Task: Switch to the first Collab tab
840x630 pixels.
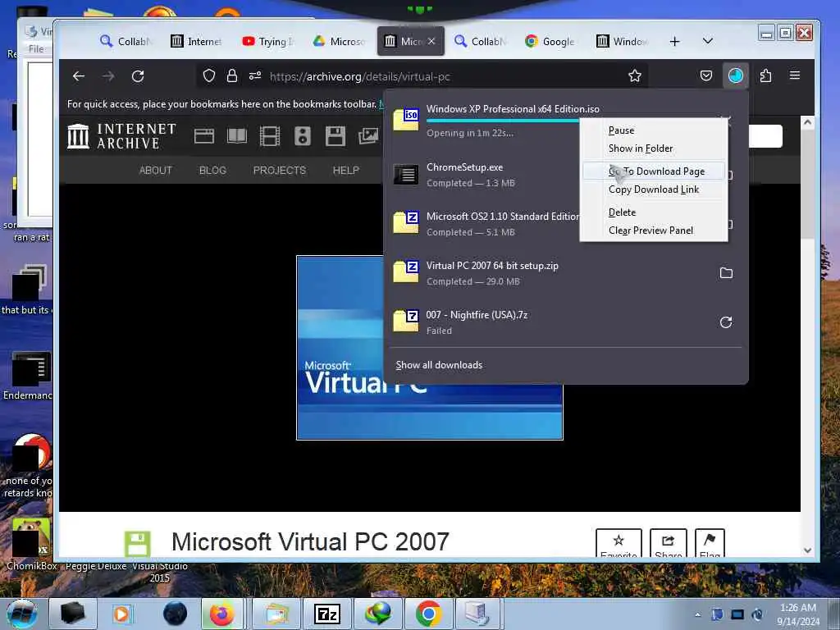Action: [127, 41]
